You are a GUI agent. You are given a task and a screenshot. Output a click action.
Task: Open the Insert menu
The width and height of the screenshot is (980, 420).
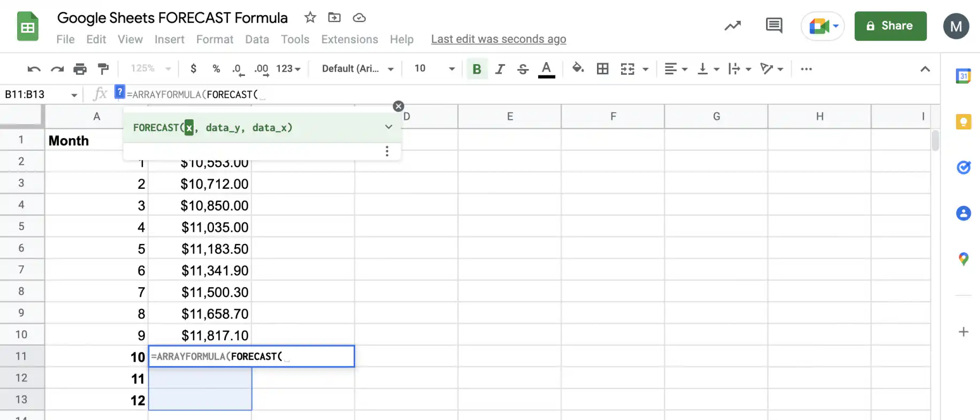170,40
